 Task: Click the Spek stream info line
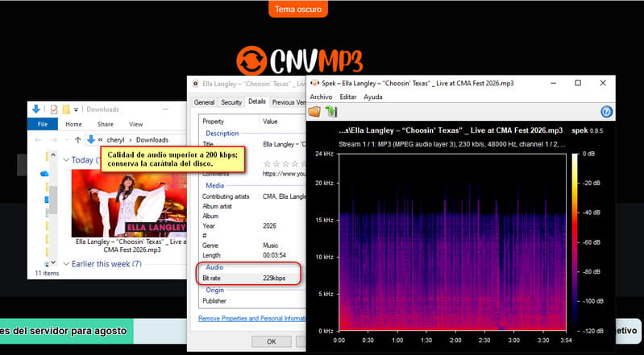click(x=452, y=144)
